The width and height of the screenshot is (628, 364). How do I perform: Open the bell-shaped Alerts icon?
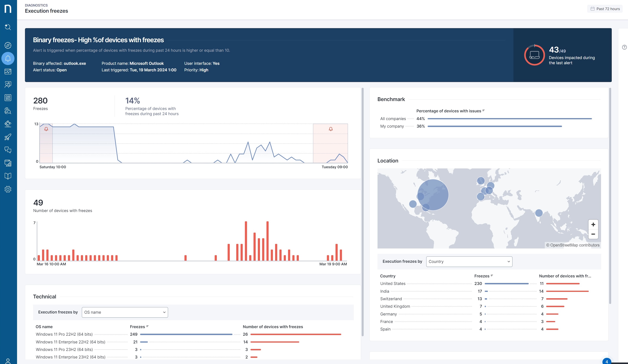point(8,58)
